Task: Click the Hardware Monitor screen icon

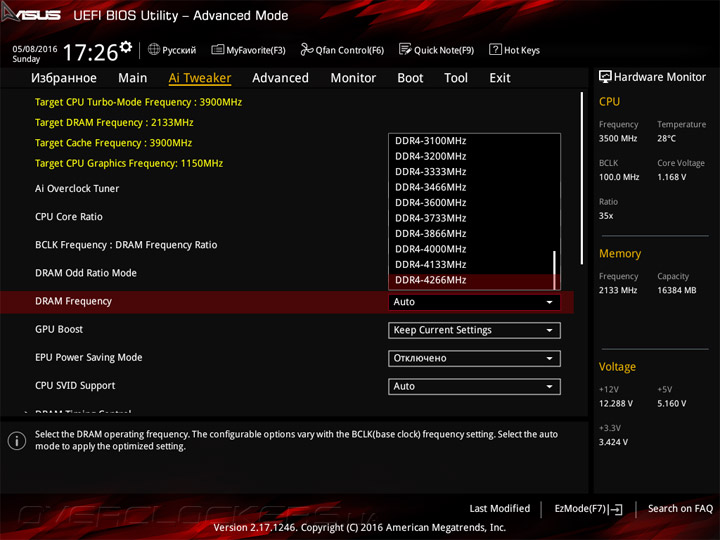Action: tap(605, 77)
